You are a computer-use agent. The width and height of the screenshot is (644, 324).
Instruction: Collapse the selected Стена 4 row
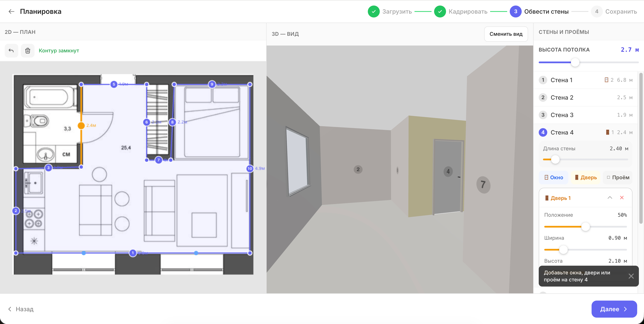point(585,132)
